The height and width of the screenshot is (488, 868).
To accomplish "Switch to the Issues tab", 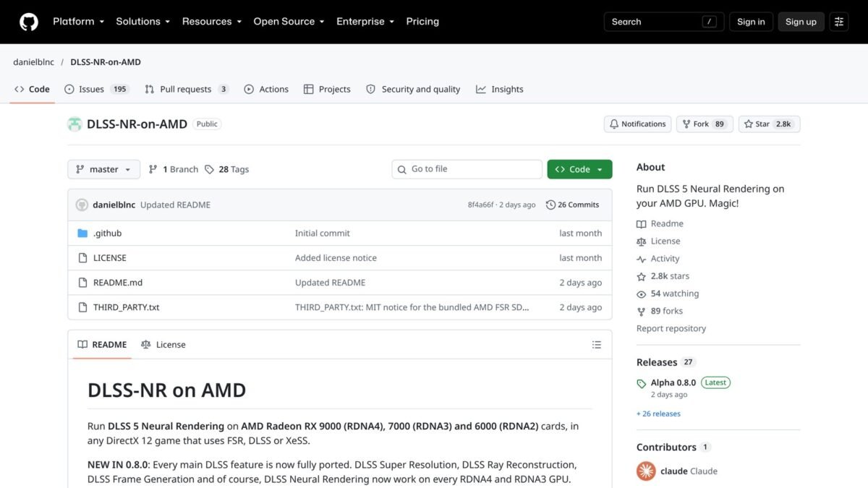I will click(x=96, y=89).
